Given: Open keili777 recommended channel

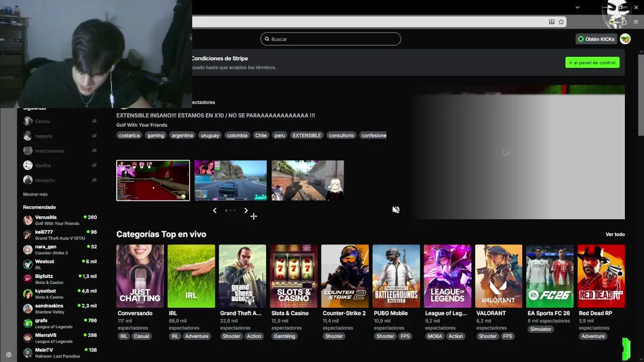Looking at the screenshot, I should point(60,235).
